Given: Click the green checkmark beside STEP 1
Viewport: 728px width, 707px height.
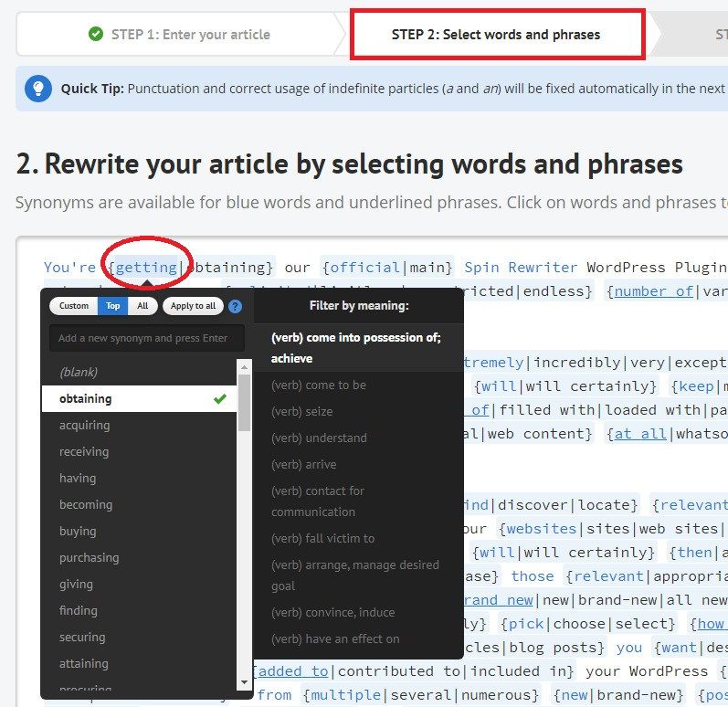Looking at the screenshot, I should [96, 35].
